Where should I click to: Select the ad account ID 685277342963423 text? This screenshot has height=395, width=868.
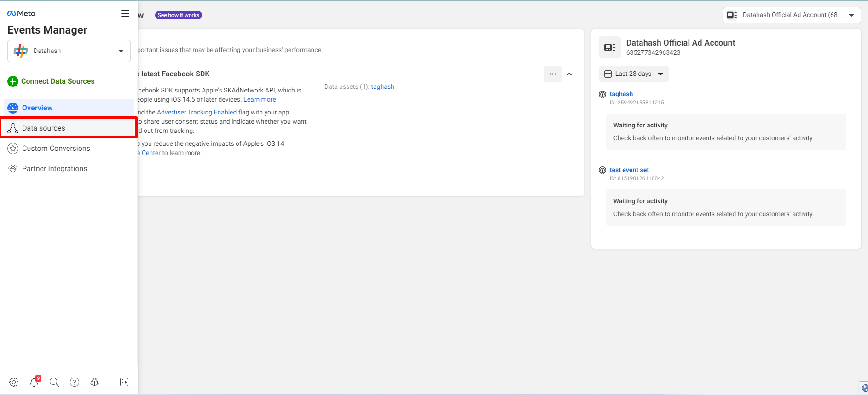pos(653,52)
